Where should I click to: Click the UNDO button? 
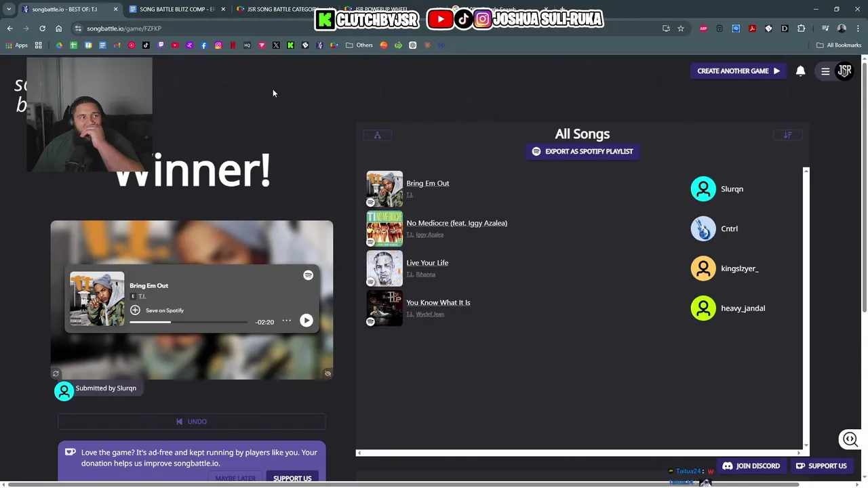pos(191,422)
